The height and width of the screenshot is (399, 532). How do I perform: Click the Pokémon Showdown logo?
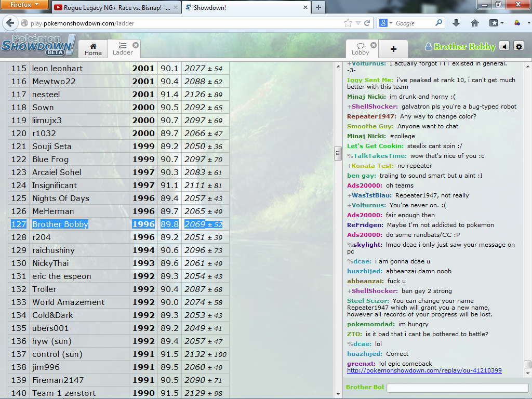[x=38, y=45]
